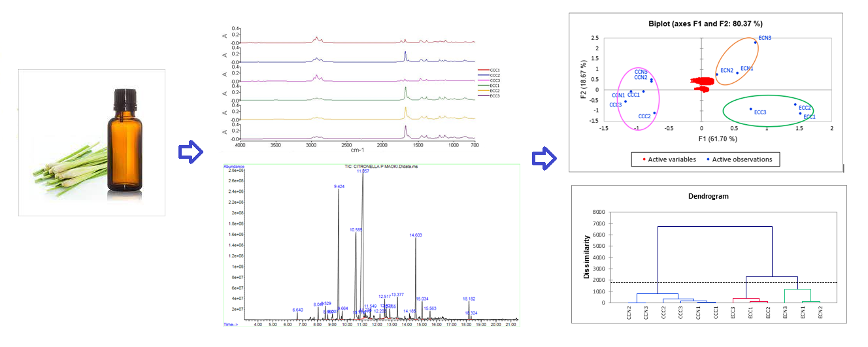This screenshot has height=347, width=868.
Task: Click the right arrow after the oil bottle
Action: (189, 152)
